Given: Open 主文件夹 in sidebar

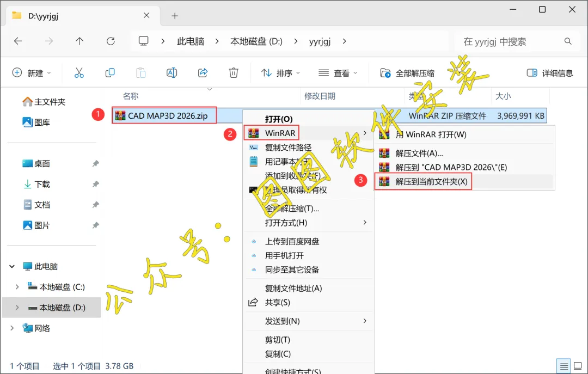Looking at the screenshot, I should (44, 102).
